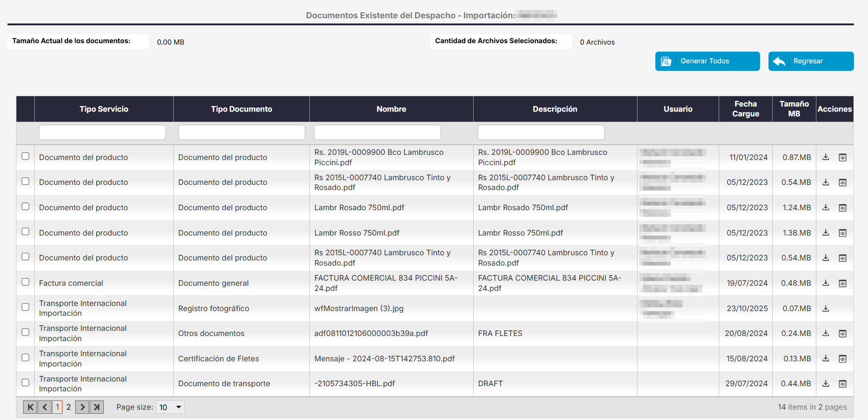Tick the checkbox for Certificación de Fletes

pos(25,358)
